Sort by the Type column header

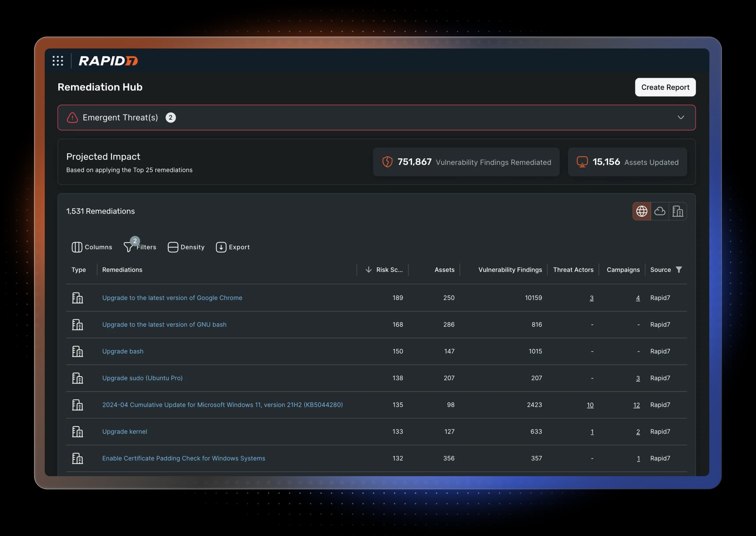(x=78, y=270)
